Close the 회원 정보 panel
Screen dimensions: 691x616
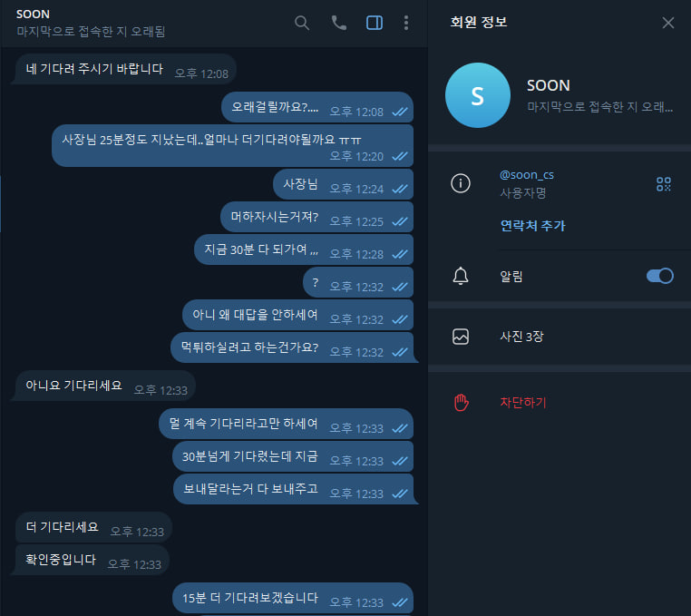(668, 23)
